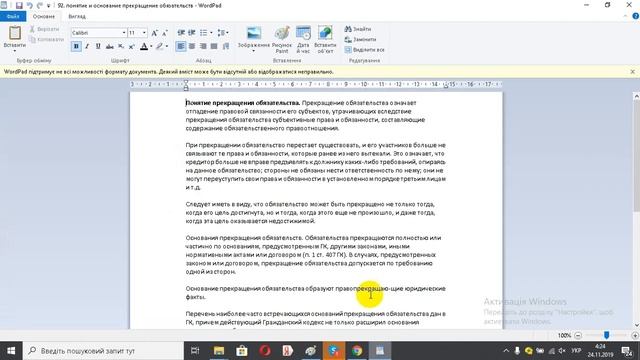Open the list style dropdown arrow
The height and width of the screenshot is (360, 640).
point(211,33)
